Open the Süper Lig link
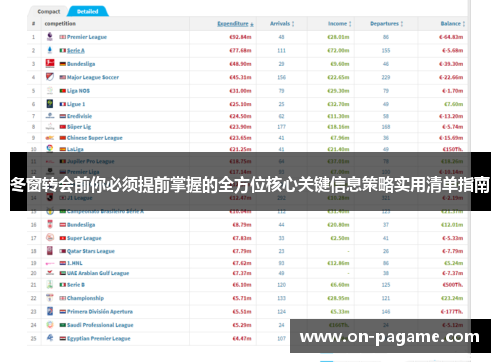 (x=79, y=127)
